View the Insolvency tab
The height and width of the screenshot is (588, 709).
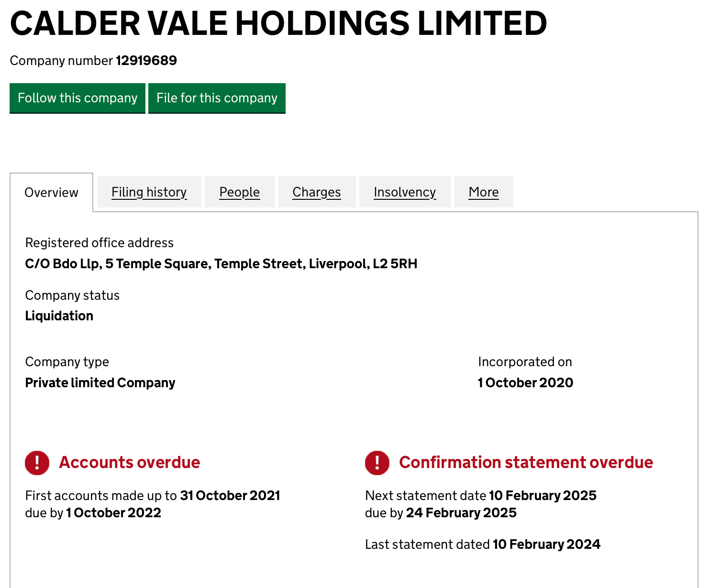[404, 192]
